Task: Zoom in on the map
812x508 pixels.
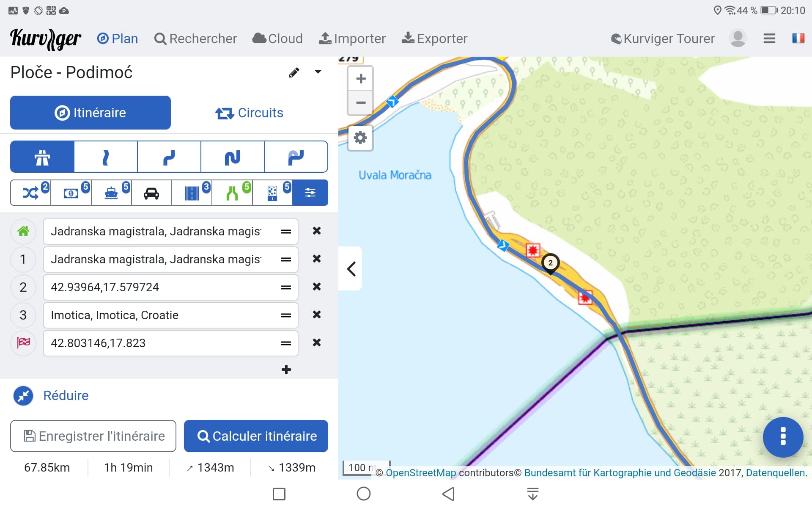Action: click(x=360, y=79)
